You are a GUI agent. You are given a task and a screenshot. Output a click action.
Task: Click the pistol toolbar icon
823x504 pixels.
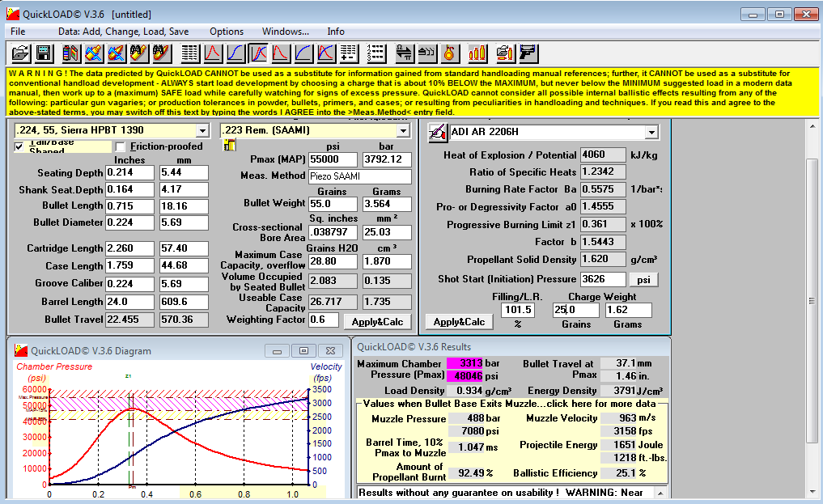click(528, 53)
